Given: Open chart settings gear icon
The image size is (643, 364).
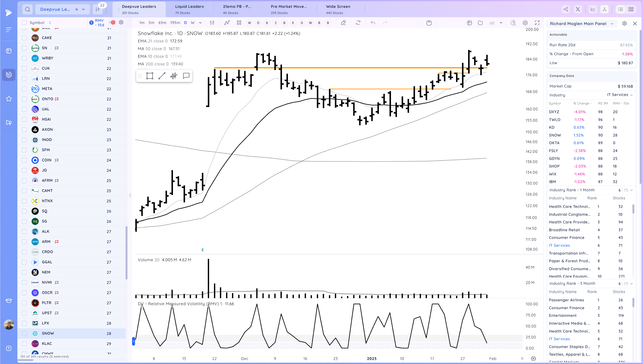Looking at the screenshot, I should tap(525, 23).
